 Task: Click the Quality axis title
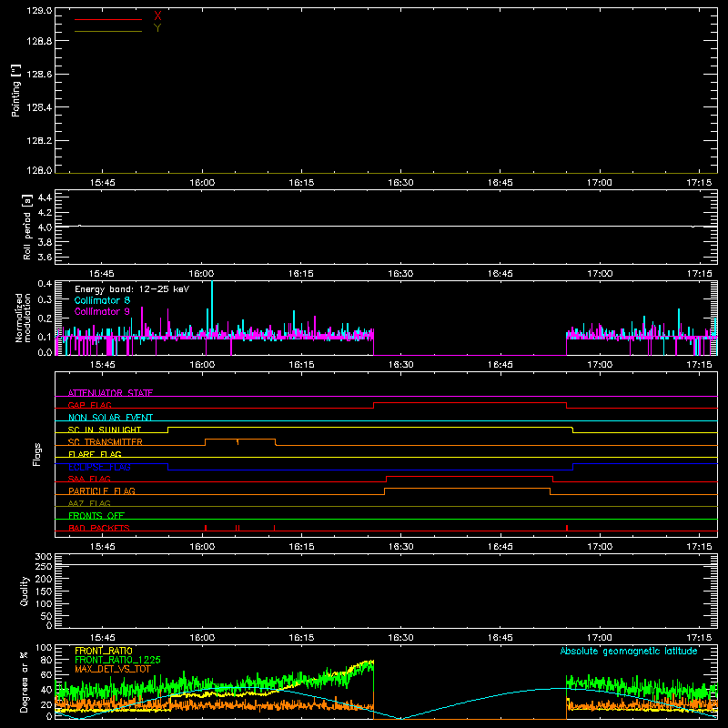pyautogui.click(x=25, y=591)
